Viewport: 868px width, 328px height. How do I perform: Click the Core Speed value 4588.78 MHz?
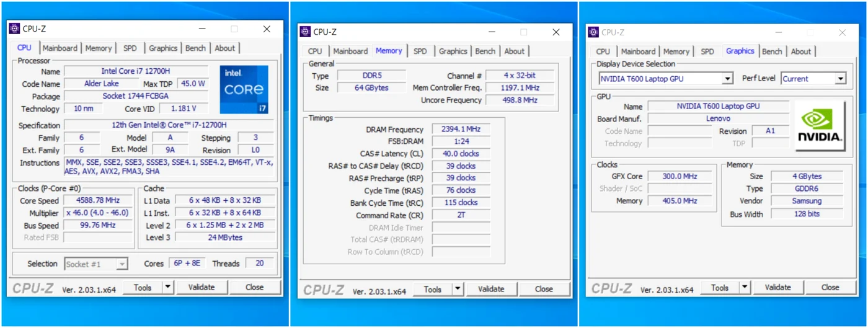[x=98, y=201]
